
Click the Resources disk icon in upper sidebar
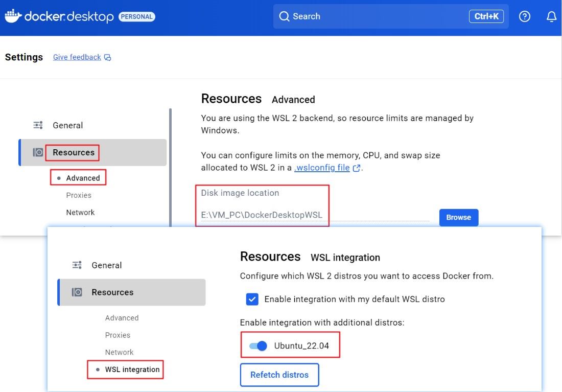click(38, 152)
